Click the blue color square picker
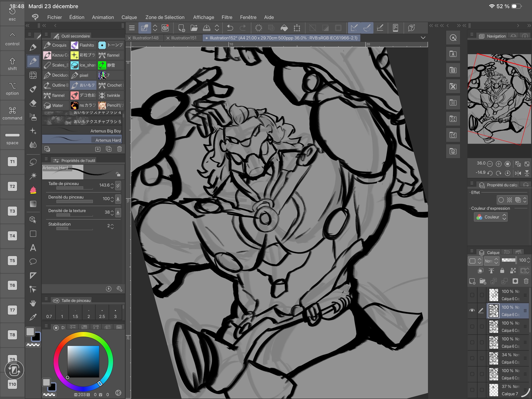 tap(83, 361)
